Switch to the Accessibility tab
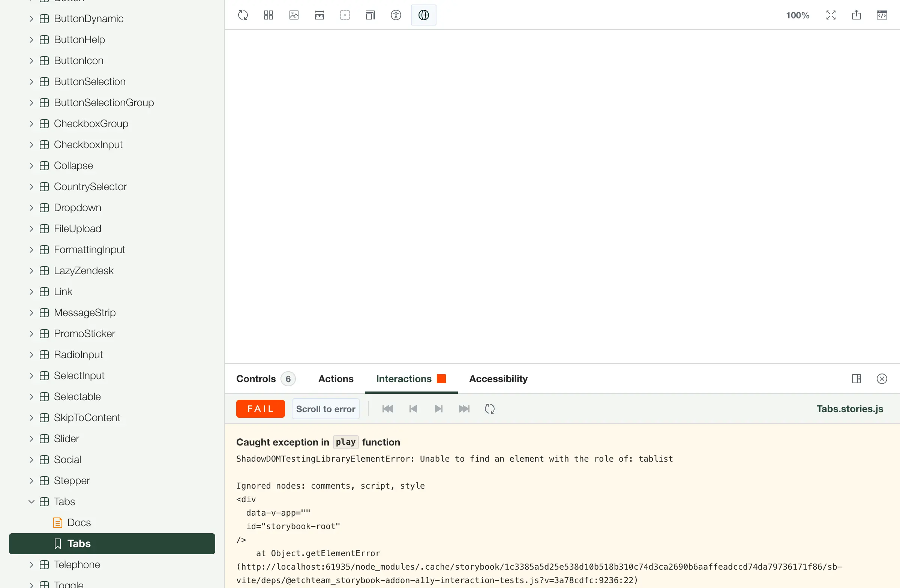 click(x=498, y=378)
